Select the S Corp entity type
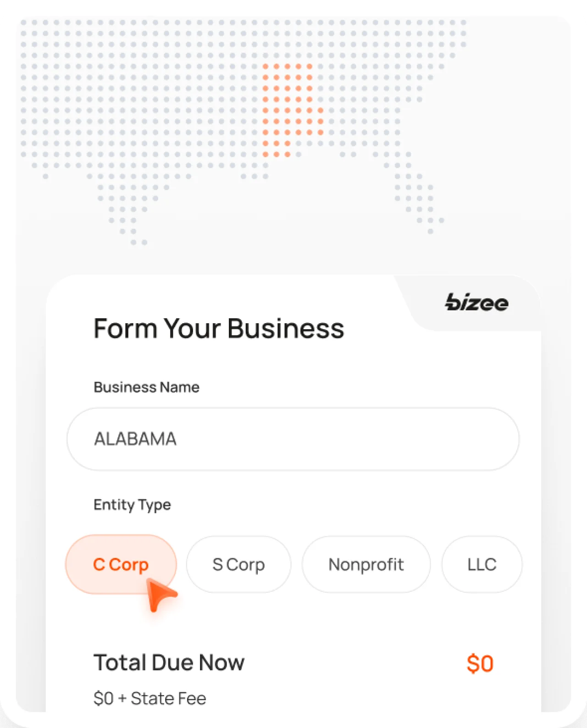The width and height of the screenshot is (587, 728). point(238,564)
